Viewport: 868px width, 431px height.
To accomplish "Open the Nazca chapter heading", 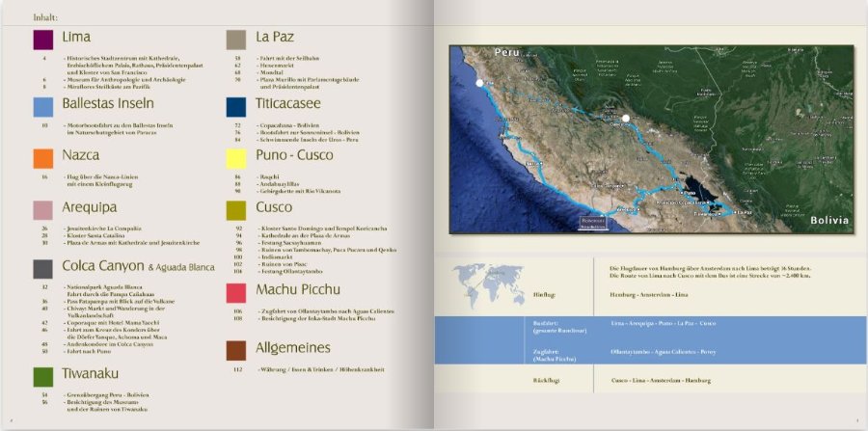I will pos(81,155).
